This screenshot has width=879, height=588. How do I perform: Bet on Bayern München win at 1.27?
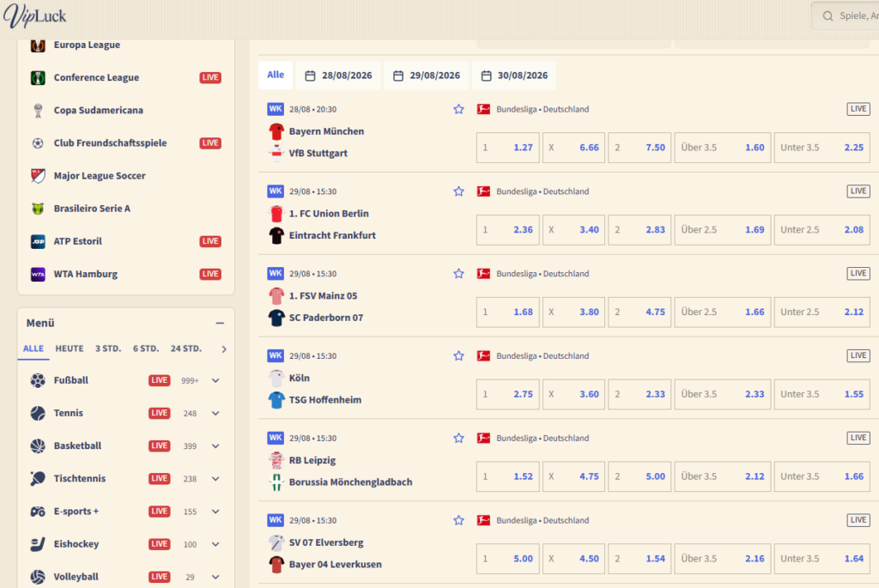pos(508,148)
